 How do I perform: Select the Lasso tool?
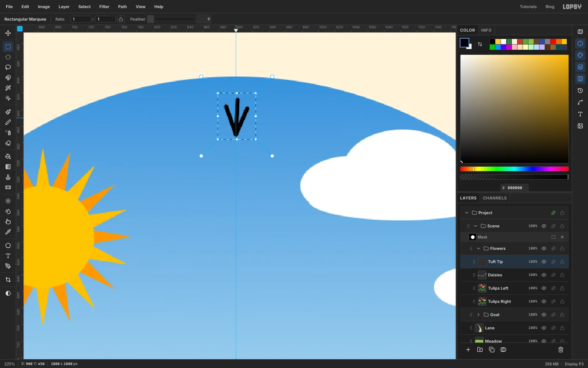coord(8,67)
